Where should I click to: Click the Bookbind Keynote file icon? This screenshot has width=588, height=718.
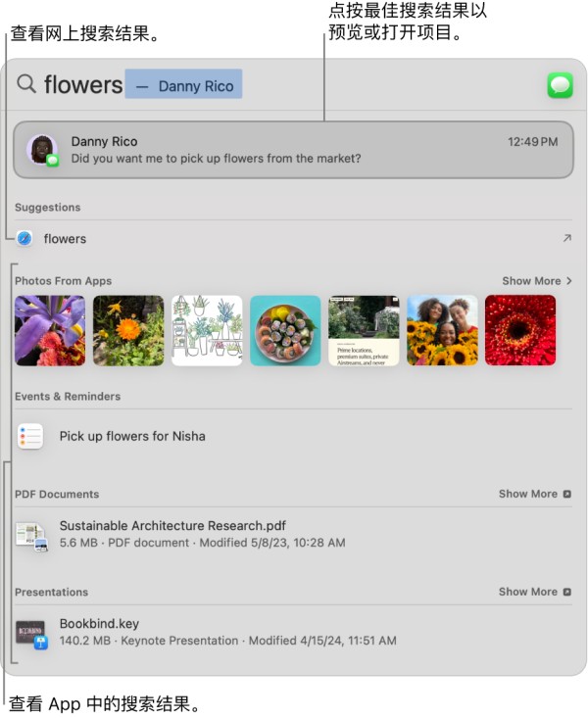[31, 634]
